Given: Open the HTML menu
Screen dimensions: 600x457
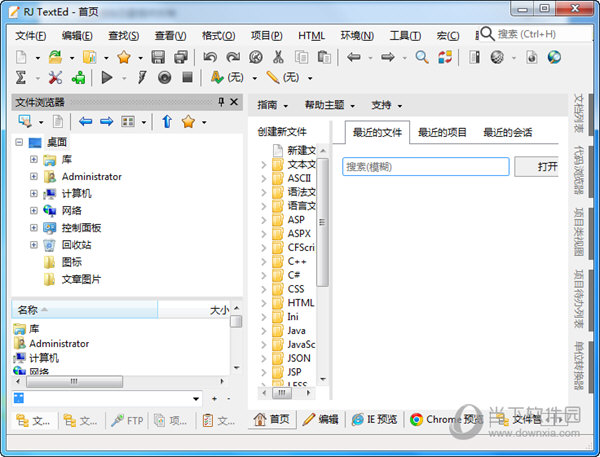Looking at the screenshot, I should (311, 36).
